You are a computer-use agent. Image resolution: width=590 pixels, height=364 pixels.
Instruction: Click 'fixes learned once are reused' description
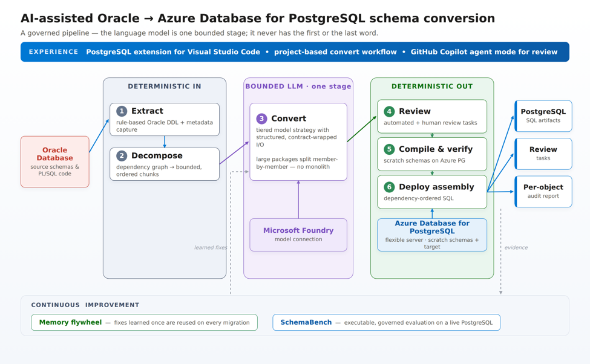tap(182, 323)
